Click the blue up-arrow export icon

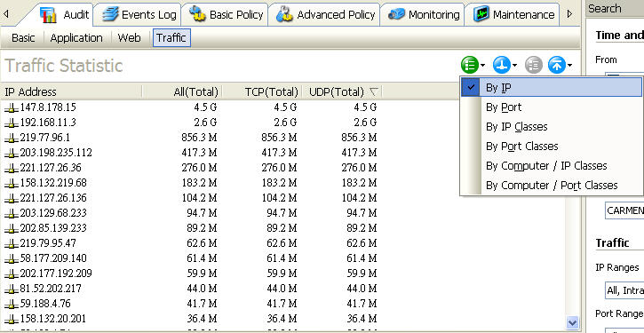tap(557, 65)
